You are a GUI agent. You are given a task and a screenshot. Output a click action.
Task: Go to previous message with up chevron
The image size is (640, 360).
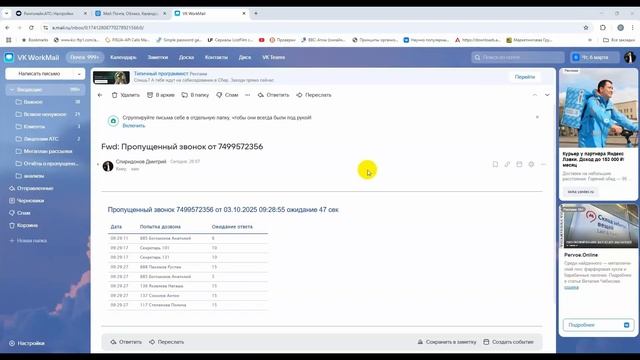pyautogui.click(x=535, y=95)
